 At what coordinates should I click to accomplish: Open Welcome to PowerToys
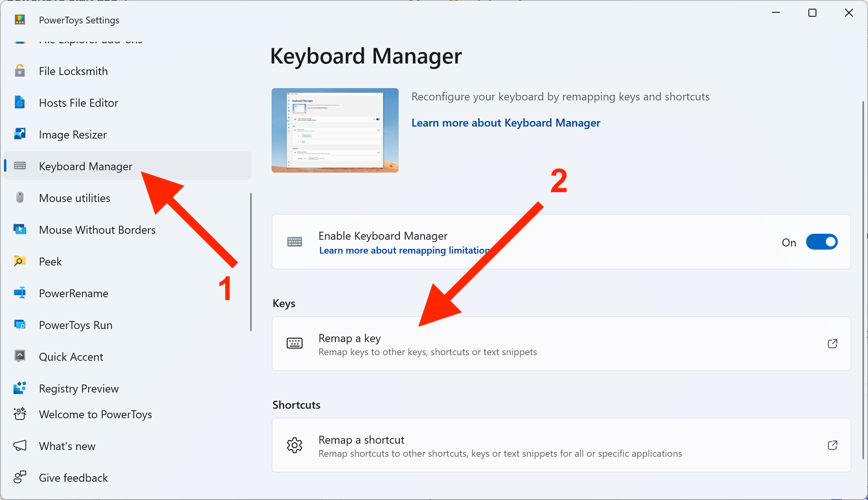tap(128, 414)
